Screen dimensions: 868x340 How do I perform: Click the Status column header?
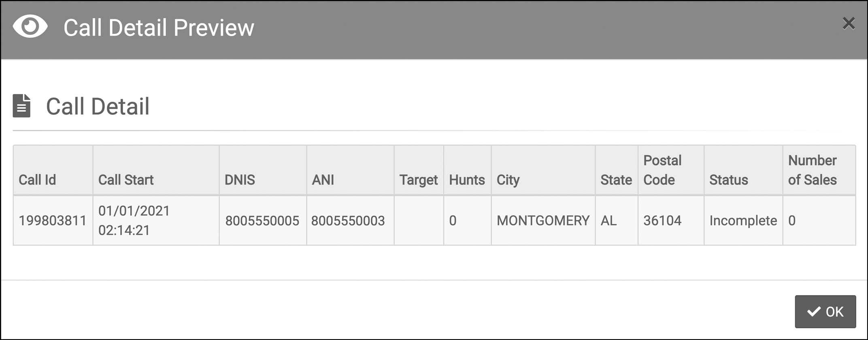[743, 170]
